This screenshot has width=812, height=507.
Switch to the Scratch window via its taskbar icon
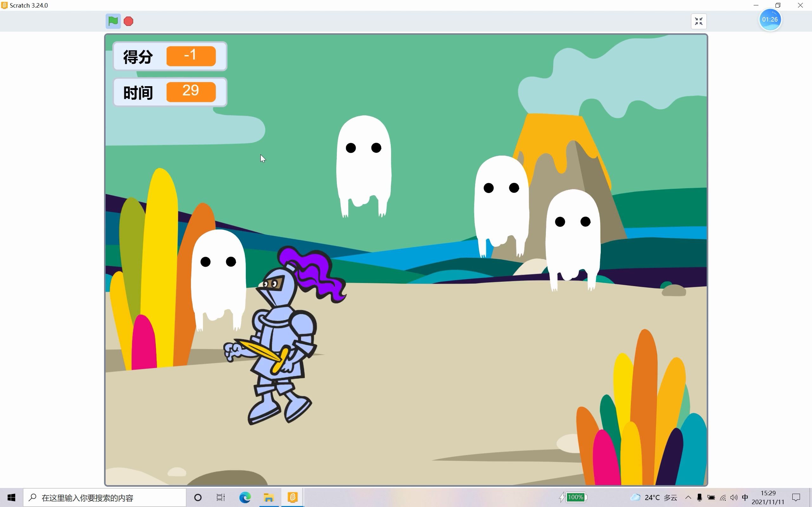pyautogui.click(x=292, y=497)
